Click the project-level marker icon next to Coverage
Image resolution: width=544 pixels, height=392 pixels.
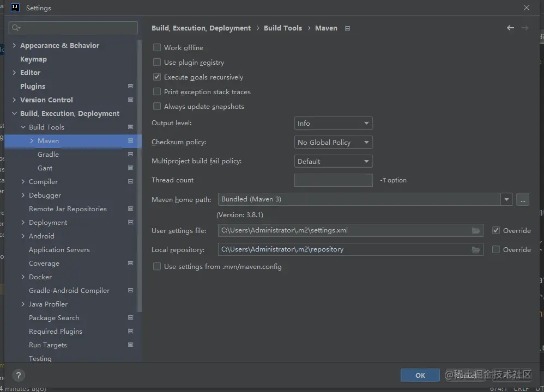(130, 263)
